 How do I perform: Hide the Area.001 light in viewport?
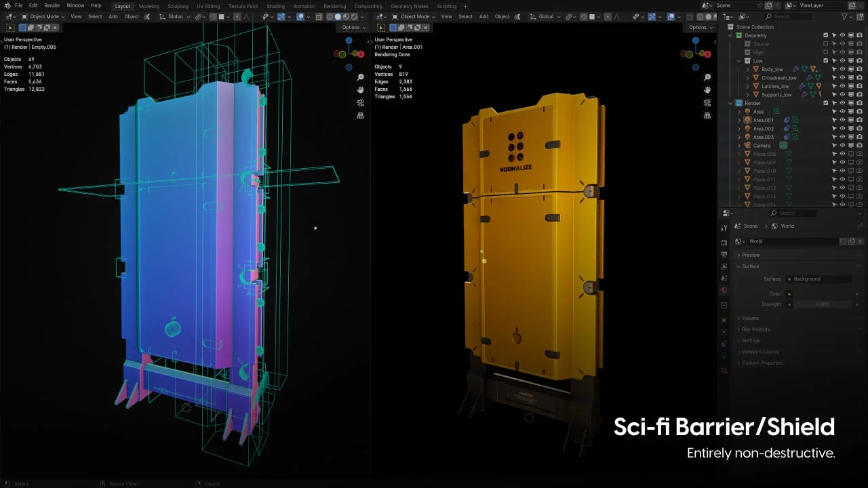click(x=842, y=120)
